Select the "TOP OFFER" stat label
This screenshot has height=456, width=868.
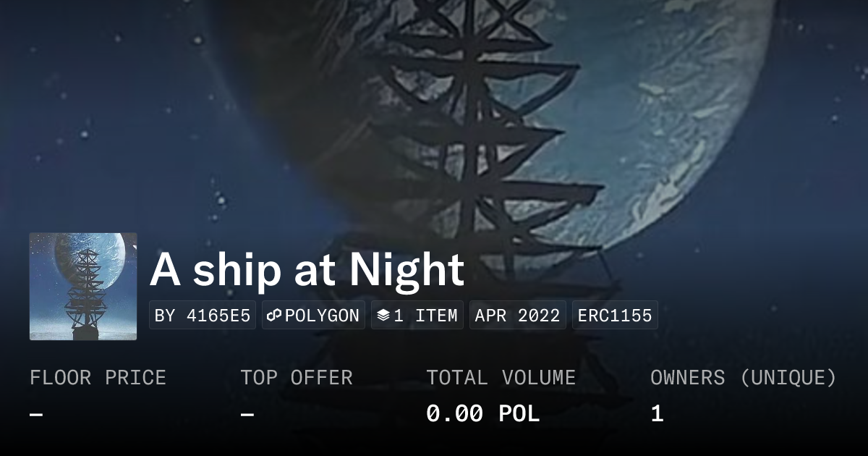coord(297,378)
